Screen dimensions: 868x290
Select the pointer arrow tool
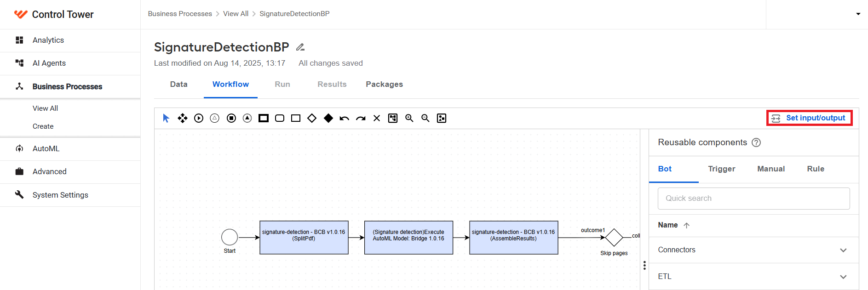point(166,118)
